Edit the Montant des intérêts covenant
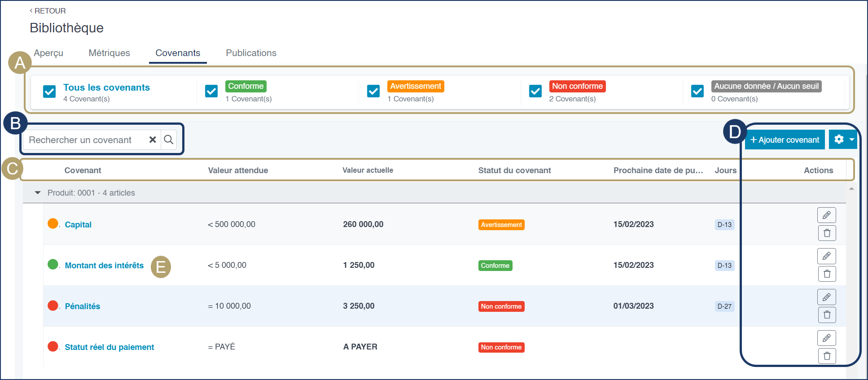The width and height of the screenshot is (868, 380). tap(826, 256)
